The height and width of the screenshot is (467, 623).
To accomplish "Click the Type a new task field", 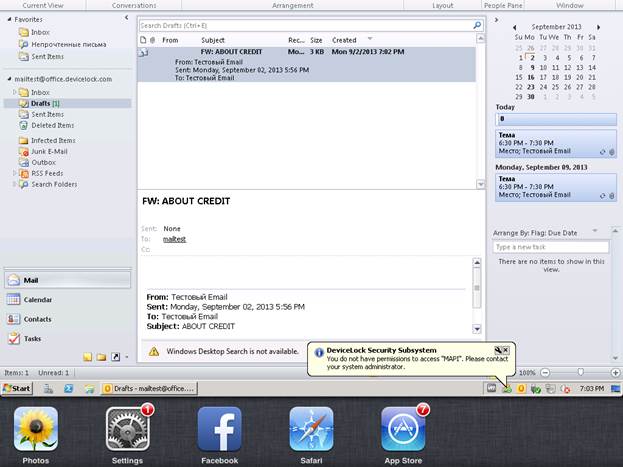I will (550, 247).
